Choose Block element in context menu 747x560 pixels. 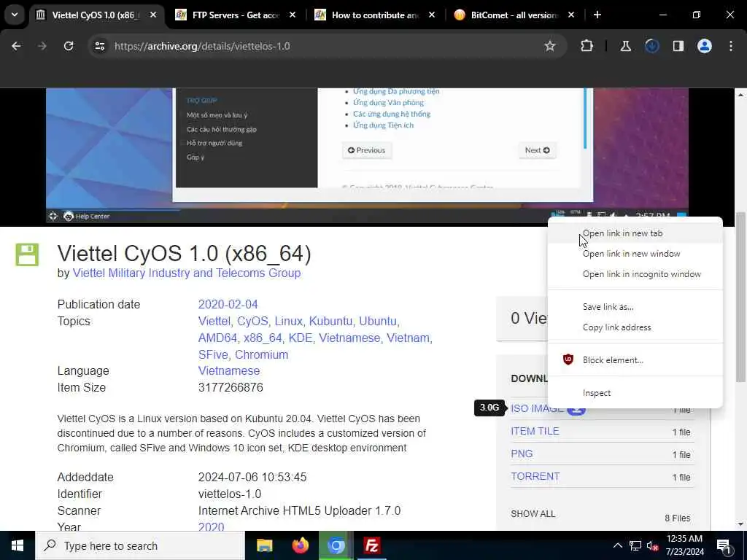pos(635,360)
